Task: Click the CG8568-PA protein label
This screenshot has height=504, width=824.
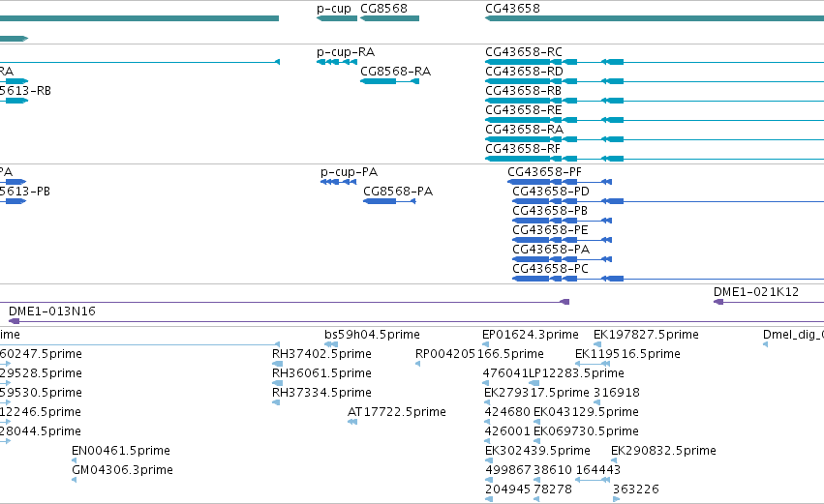Action: [398, 192]
